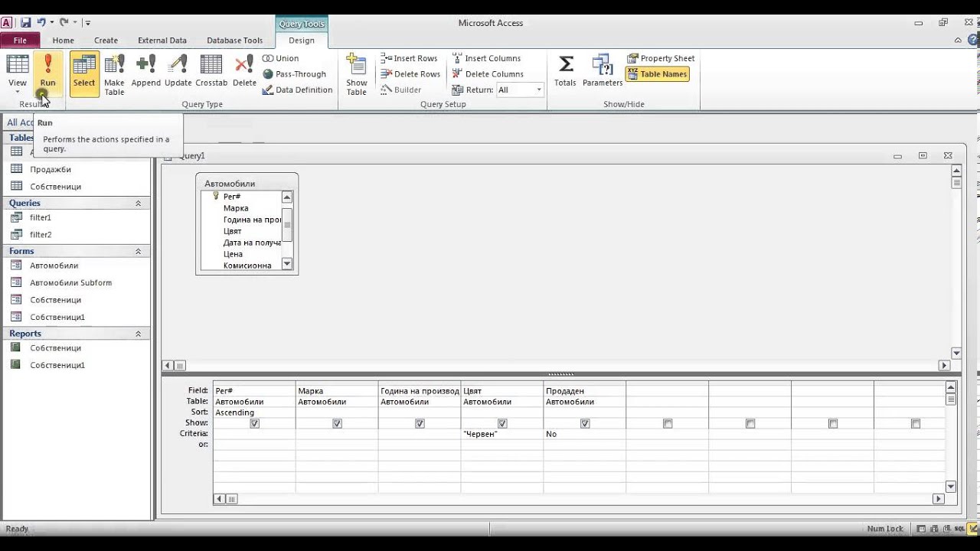
Task: Open the File tab
Action: click(20, 41)
